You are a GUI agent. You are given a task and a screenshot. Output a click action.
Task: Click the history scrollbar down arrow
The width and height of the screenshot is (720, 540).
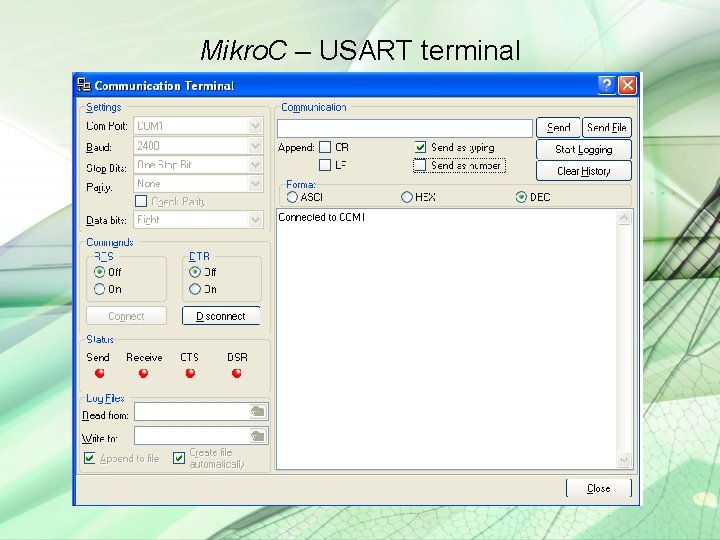click(624, 460)
